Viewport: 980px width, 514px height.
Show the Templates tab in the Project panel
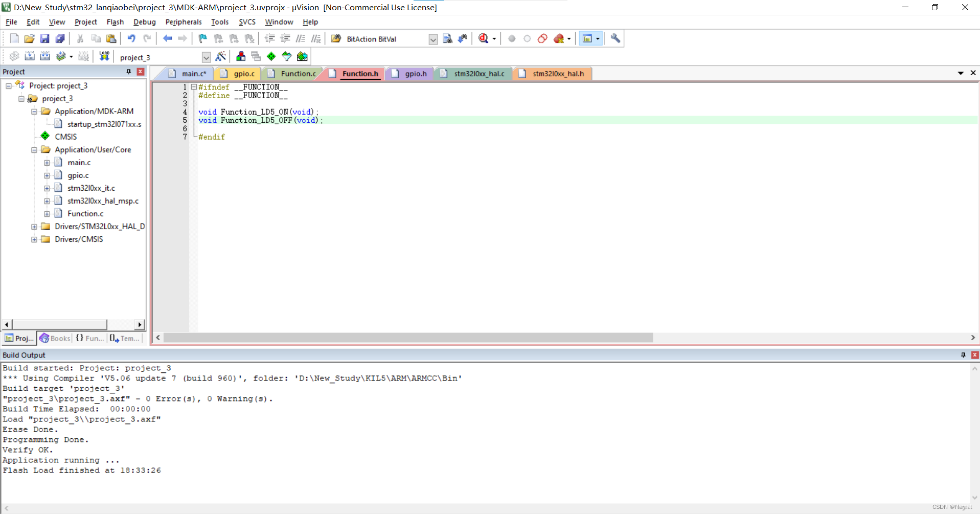coord(125,338)
